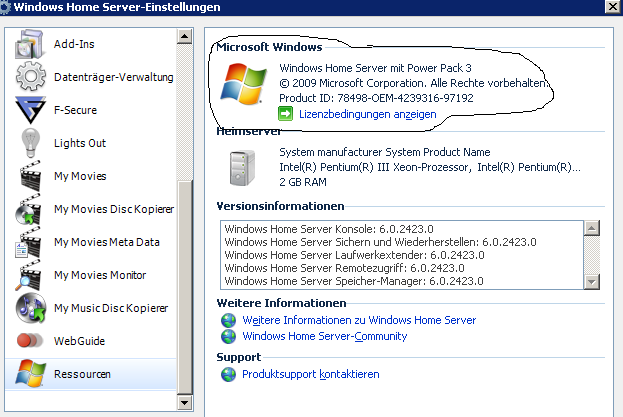
Task: Click globe icon beside Server-Community link
Action: tap(228, 336)
